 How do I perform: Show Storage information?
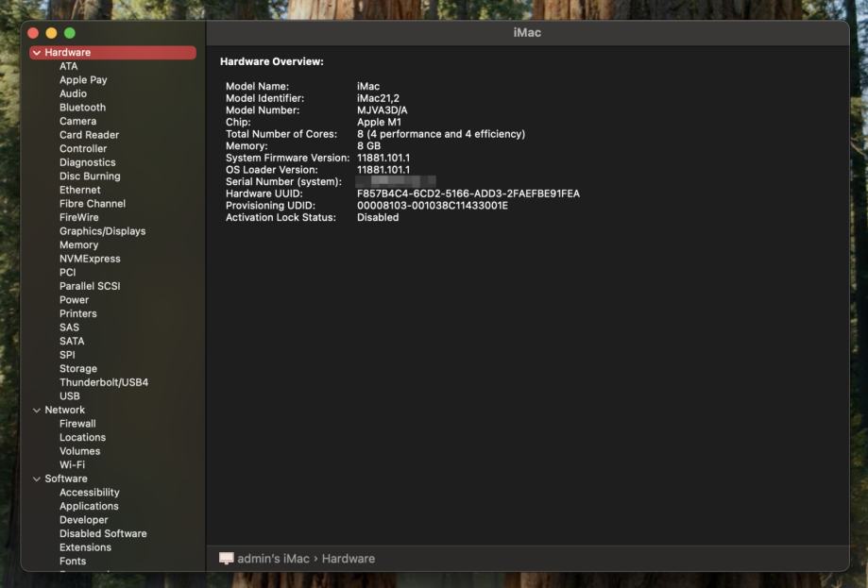pos(78,369)
